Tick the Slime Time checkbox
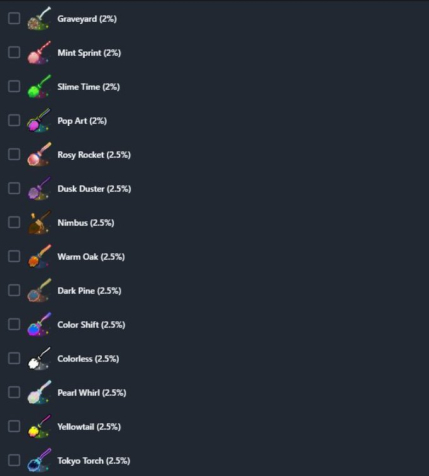The width and height of the screenshot is (429, 476). 14,86
